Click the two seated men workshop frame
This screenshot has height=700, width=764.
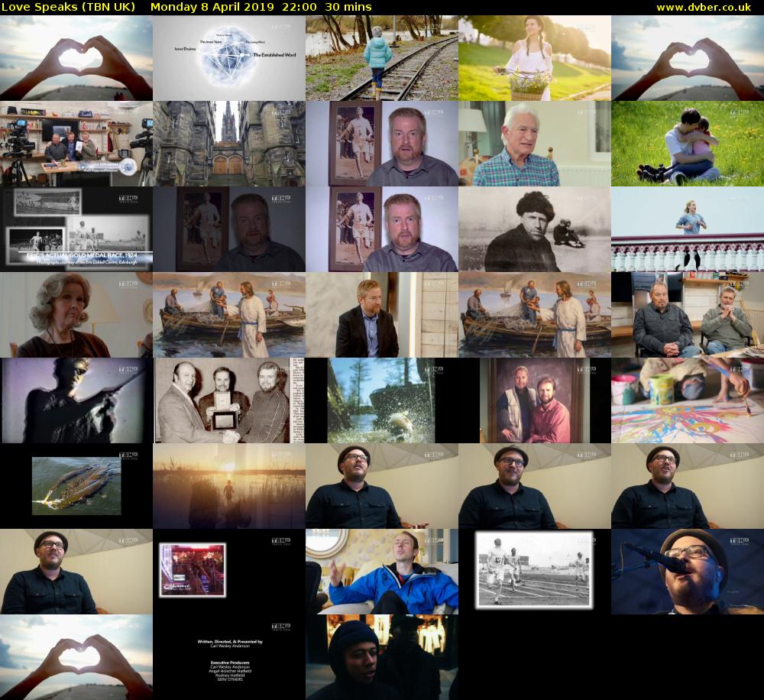[687, 315]
